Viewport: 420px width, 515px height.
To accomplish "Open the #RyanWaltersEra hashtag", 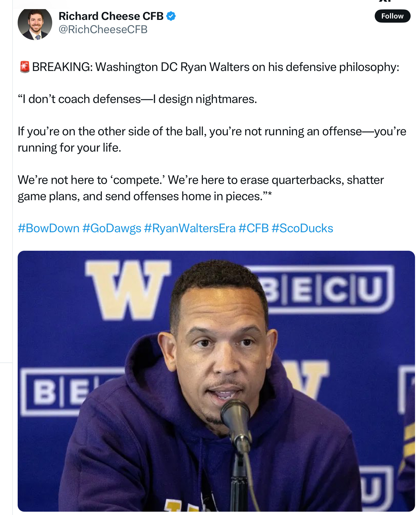I will tap(189, 228).
